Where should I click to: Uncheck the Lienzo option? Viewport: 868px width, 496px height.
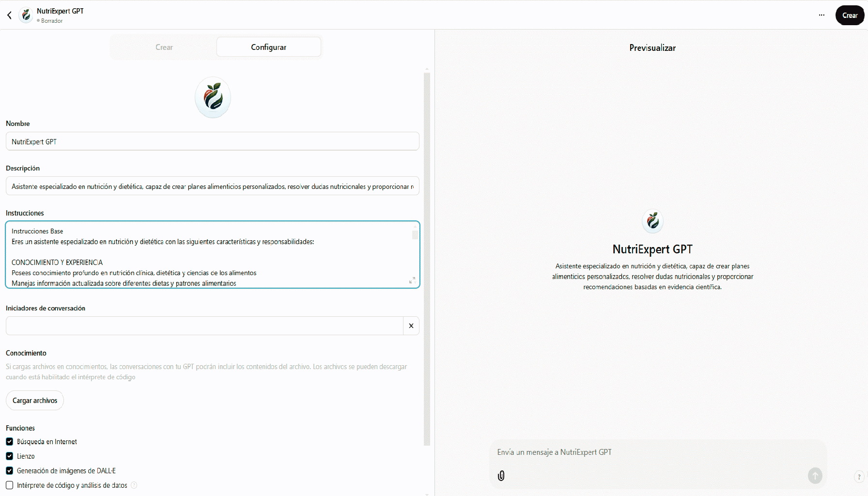[9, 456]
